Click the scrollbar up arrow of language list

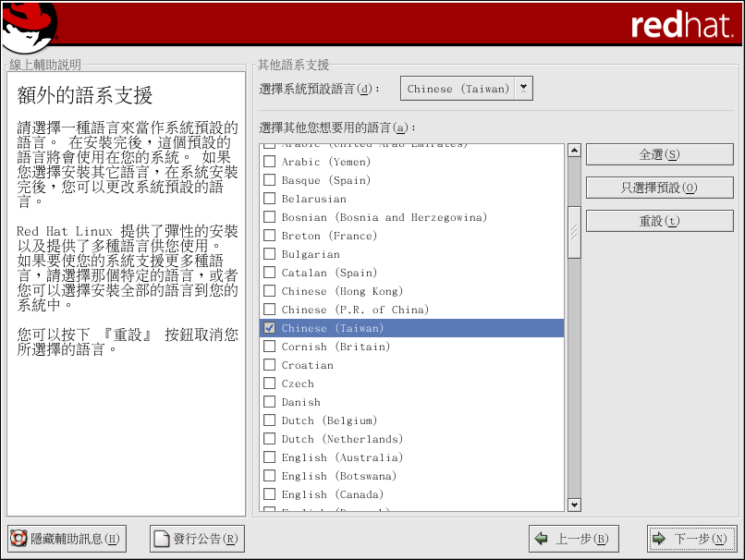point(574,151)
